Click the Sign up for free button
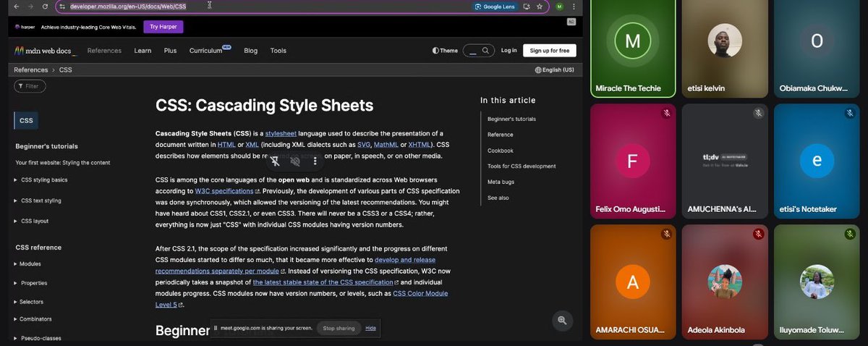 550,51
